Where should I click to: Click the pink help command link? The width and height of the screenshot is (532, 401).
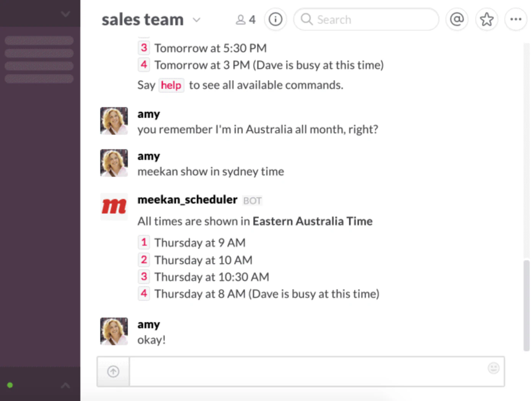(x=171, y=85)
